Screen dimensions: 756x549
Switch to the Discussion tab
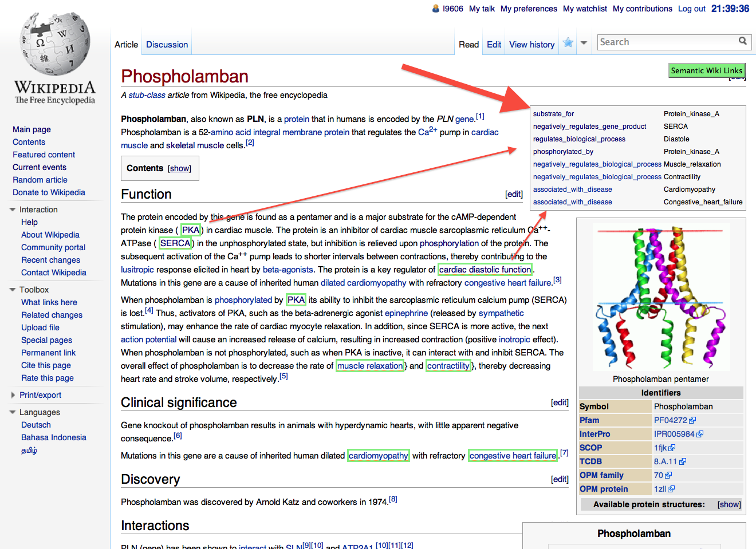coord(167,44)
